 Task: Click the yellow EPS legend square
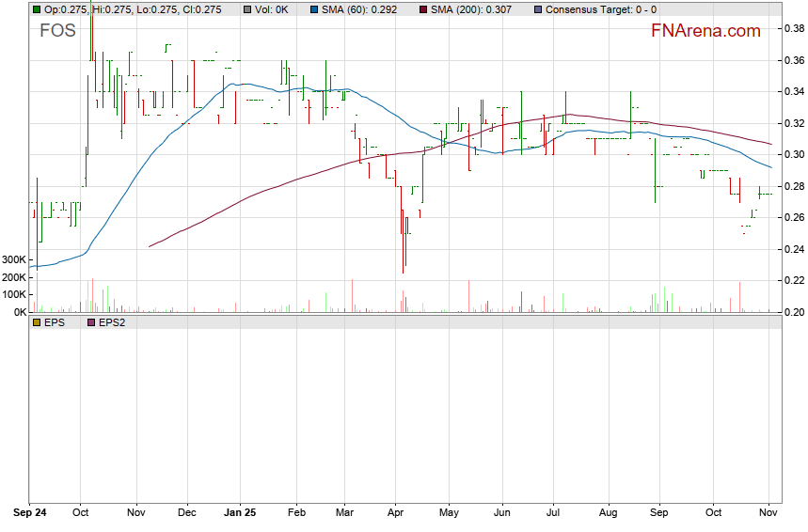[37, 321]
